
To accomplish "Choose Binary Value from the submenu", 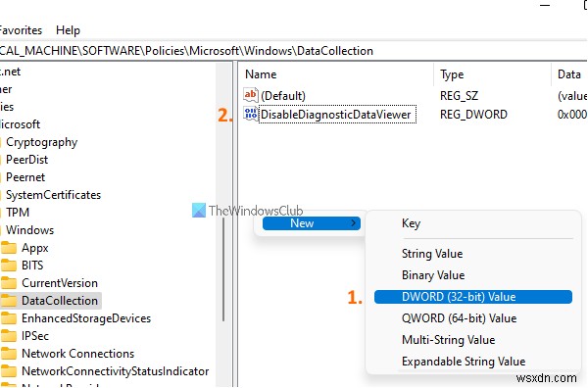I will pyautogui.click(x=433, y=275).
